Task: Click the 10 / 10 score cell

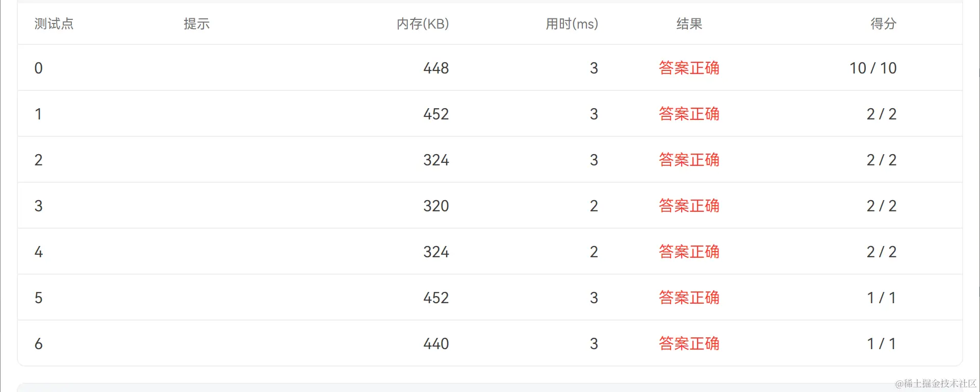Action: tap(872, 68)
